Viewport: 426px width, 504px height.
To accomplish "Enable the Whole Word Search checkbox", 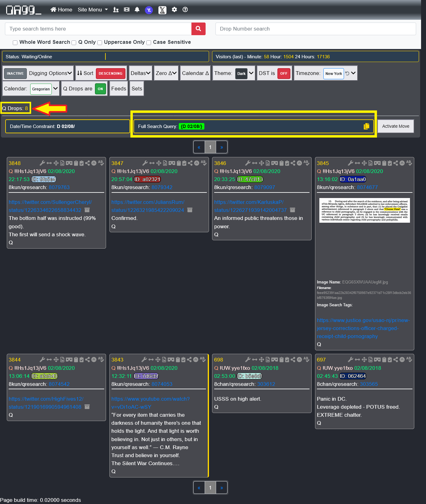I will click(x=15, y=43).
